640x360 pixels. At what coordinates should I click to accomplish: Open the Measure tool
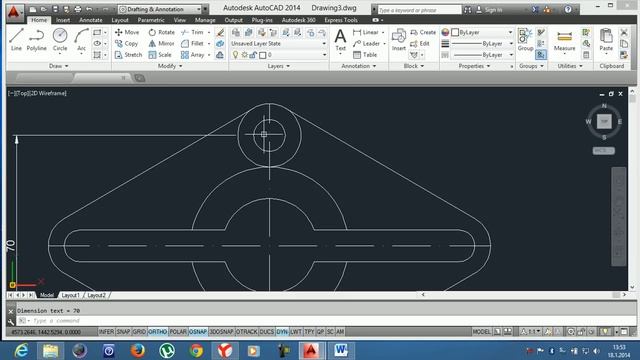(x=564, y=40)
